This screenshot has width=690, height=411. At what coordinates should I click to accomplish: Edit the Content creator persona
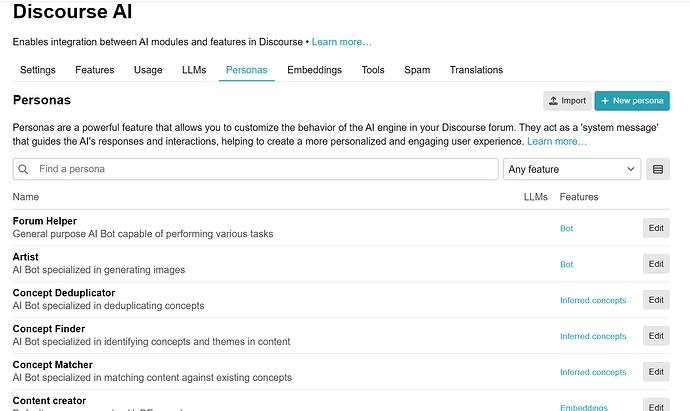tap(656, 406)
